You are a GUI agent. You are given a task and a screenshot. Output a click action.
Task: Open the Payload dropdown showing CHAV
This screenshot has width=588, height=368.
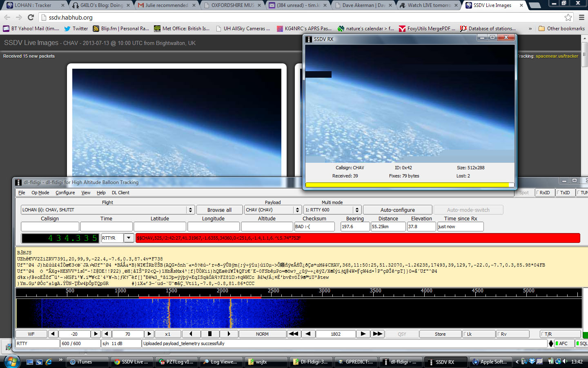(x=297, y=209)
